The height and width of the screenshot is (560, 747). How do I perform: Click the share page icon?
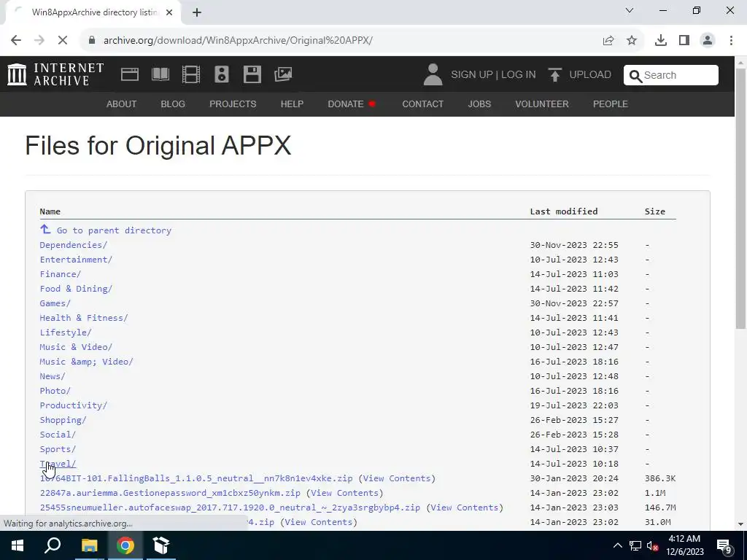tap(608, 41)
